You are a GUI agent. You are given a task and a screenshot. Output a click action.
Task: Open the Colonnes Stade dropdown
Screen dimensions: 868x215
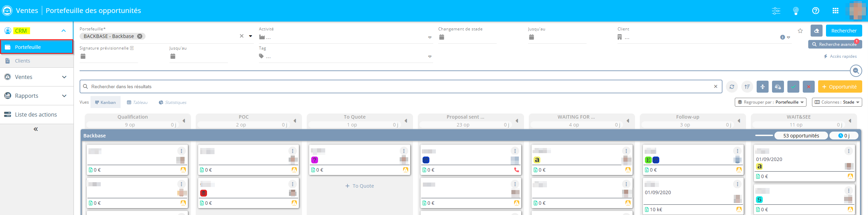point(837,102)
